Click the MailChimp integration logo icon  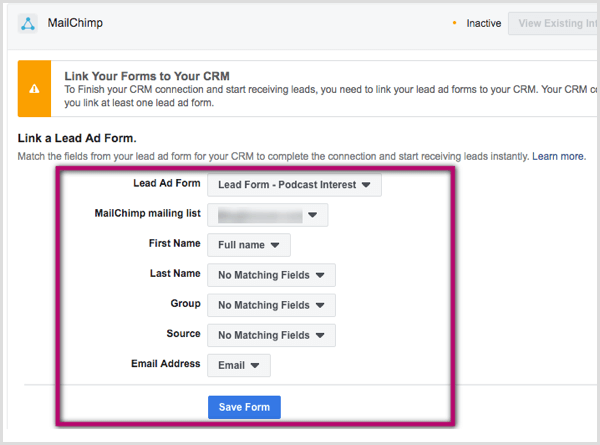pyautogui.click(x=28, y=23)
